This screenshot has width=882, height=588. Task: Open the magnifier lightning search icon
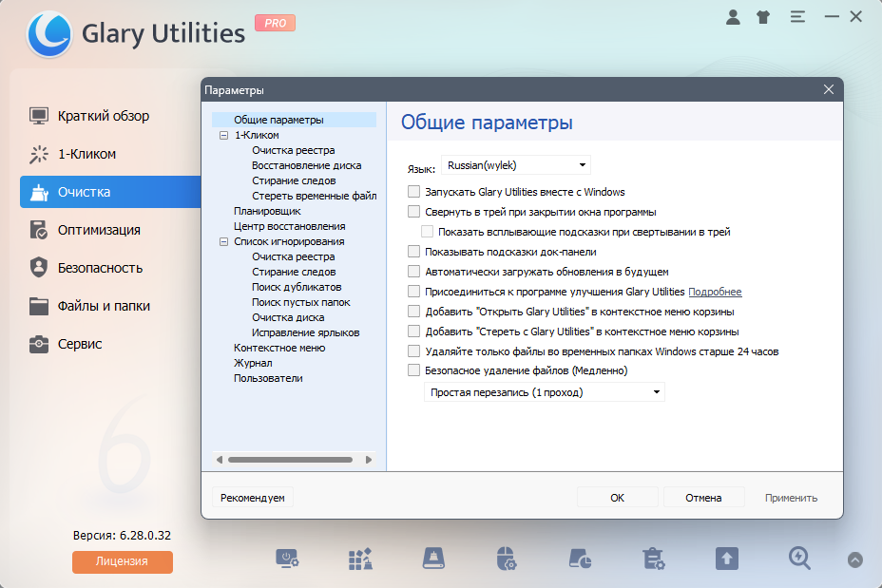coord(799,560)
